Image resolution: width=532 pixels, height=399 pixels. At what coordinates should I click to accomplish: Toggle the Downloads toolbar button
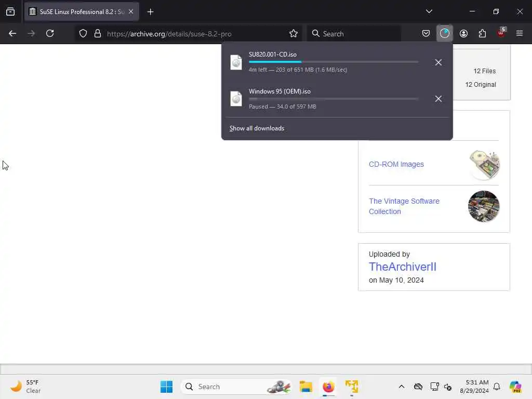pyautogui.click(x=445, y=33)
